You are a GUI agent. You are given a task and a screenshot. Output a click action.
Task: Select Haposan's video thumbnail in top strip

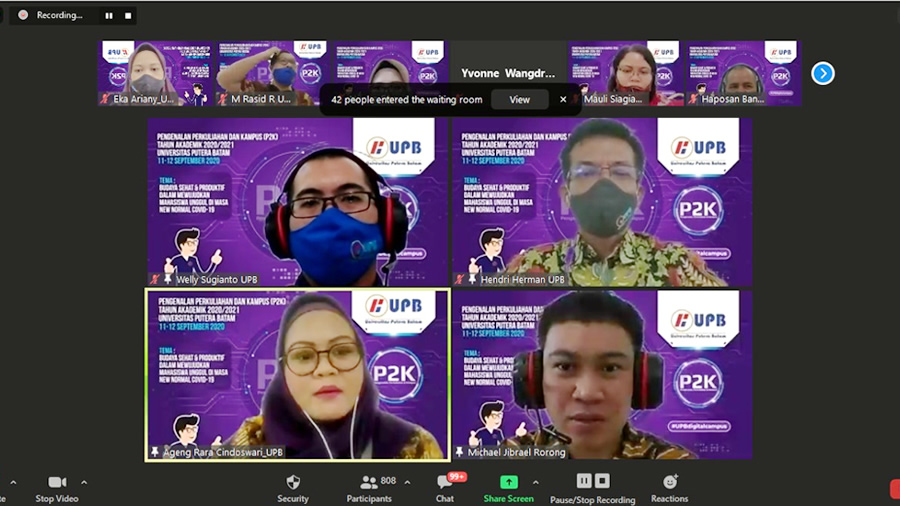pos(743,73)
